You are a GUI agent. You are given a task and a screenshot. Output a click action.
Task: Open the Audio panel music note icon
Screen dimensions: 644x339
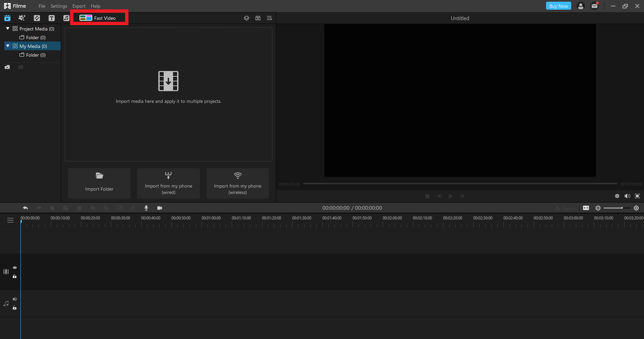coord(66,18)
